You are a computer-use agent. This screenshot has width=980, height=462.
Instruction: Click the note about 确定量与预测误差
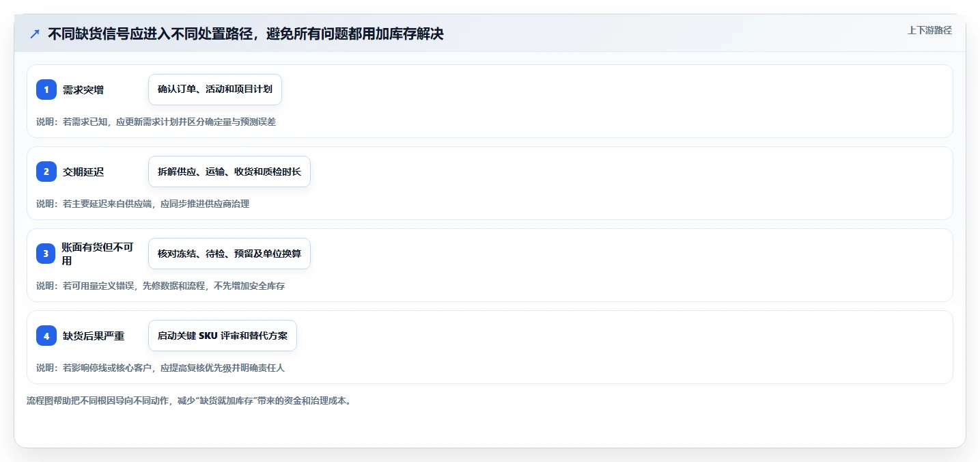(x=156, y=122)
